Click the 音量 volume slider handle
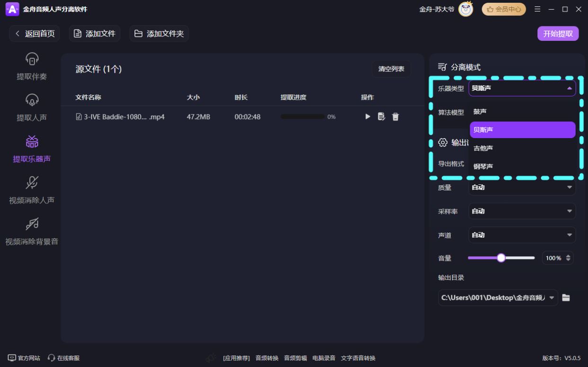The height and width of the screenshot is (367, 588). pos(501,258)
